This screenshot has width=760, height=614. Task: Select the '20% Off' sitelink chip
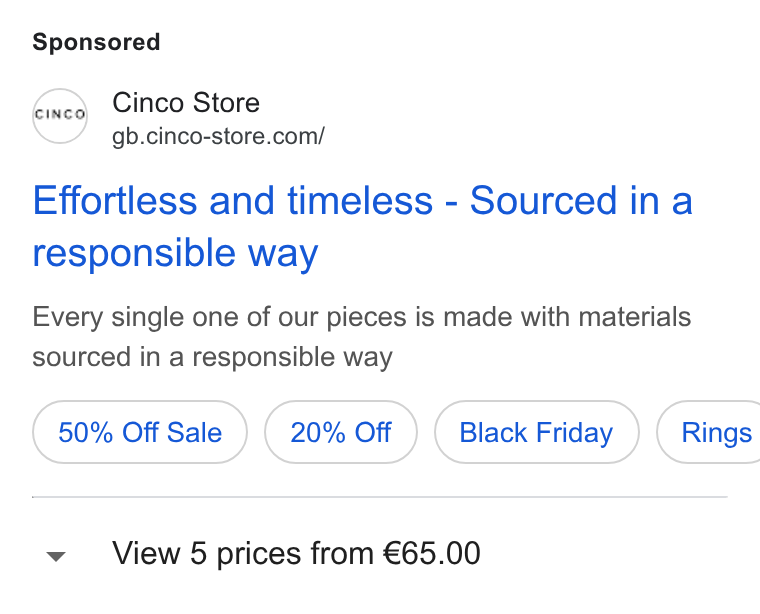(341, 432)
